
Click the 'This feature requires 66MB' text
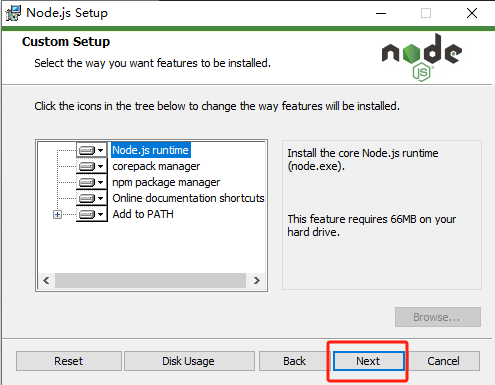pyautogui.click(x=372, y=226)
